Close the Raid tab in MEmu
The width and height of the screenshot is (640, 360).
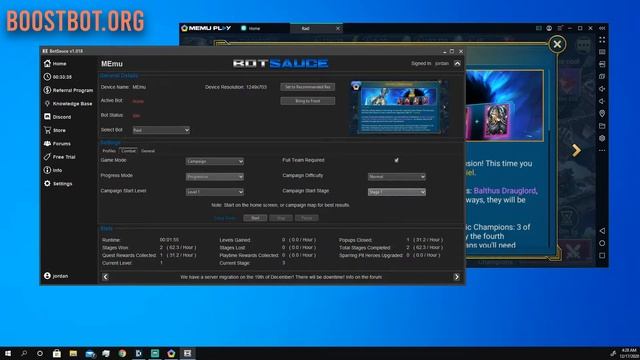point(338,28)
